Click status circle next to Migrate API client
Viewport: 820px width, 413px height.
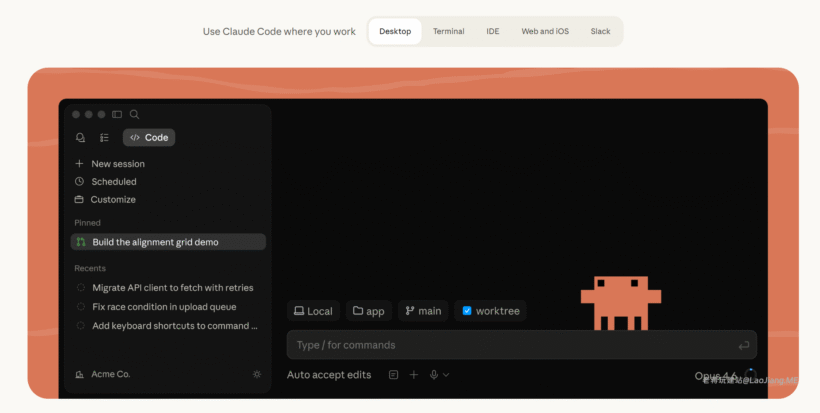81,288
